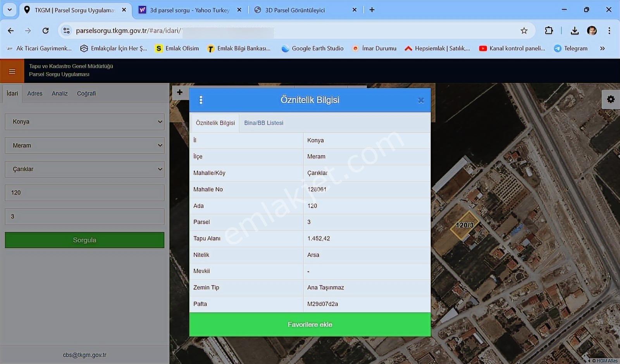Reload the current page
This screenshot has width=620, height=364.
point(45,31)
